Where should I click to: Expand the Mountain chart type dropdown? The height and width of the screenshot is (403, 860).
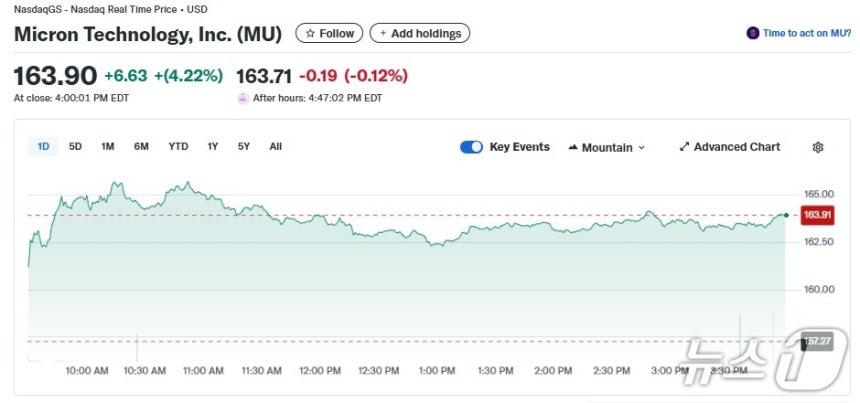(x=641, y=148)
